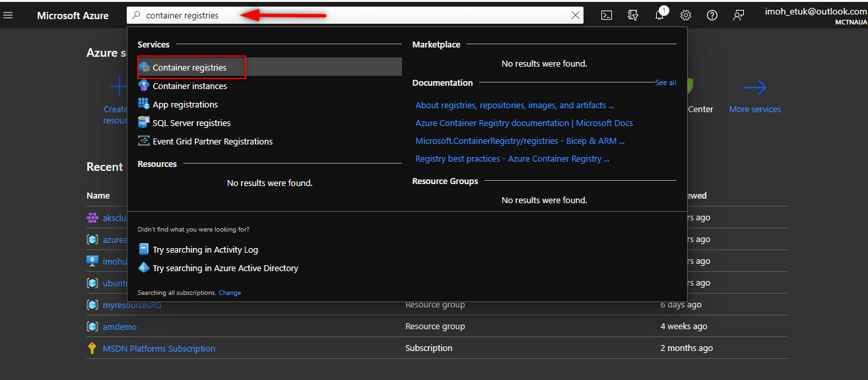Click the Azure Active Directory icon
868x380 pixels.
(x=144, y=267)
